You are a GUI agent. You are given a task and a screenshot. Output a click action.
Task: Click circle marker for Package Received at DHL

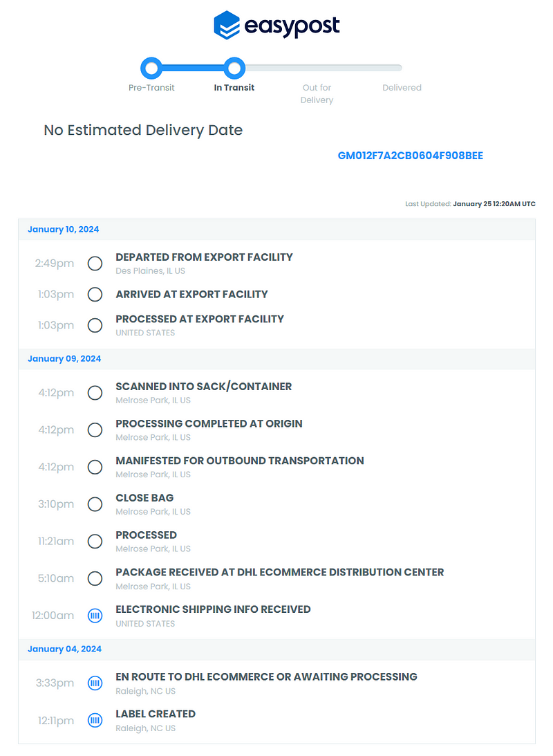click(95, 578)
